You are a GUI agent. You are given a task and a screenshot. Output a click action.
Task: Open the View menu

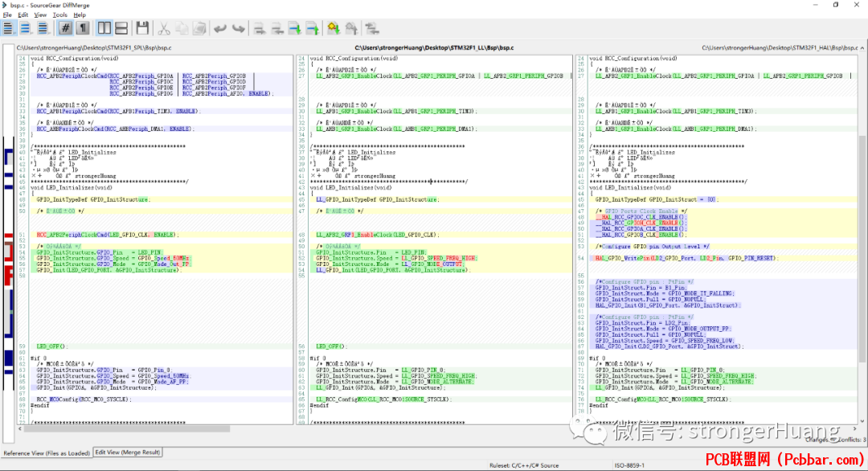pyautogui.click(x=40, y=15)
